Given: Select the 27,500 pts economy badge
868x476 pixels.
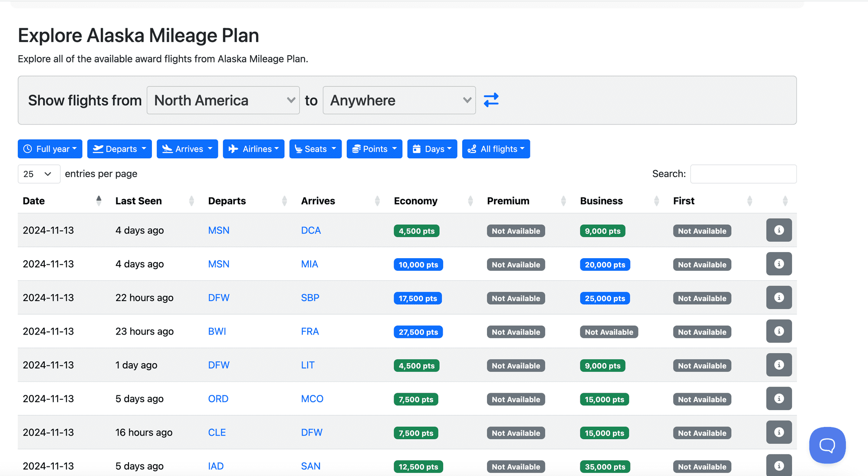Looking at the screenshot, I should 418,332.
